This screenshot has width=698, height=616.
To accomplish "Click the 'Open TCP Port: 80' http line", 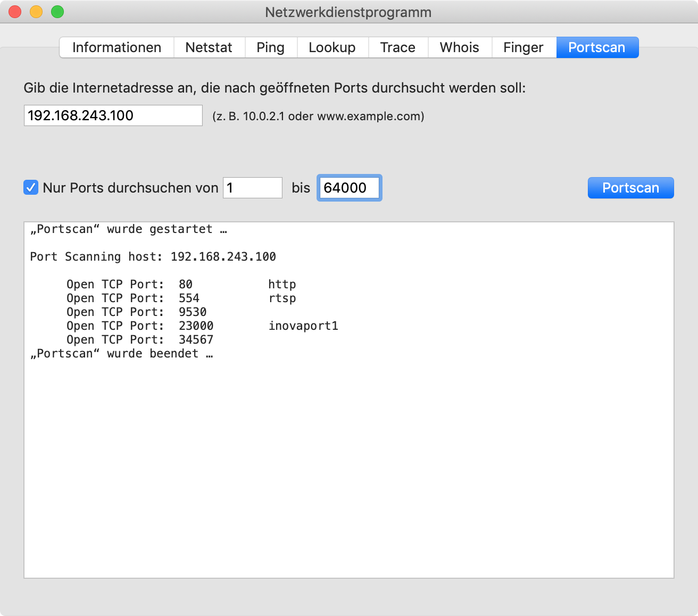I will [181, 285].
